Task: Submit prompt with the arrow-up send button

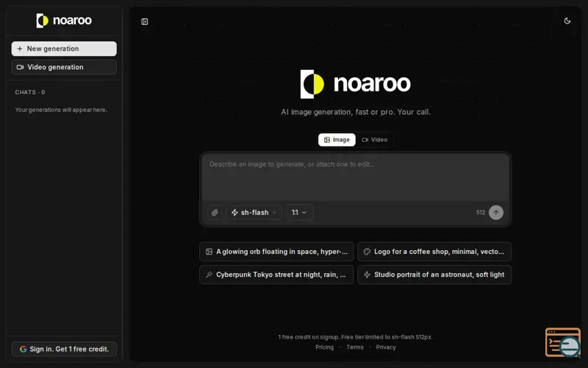Action: pyautogui.click(x=496, y=213)
